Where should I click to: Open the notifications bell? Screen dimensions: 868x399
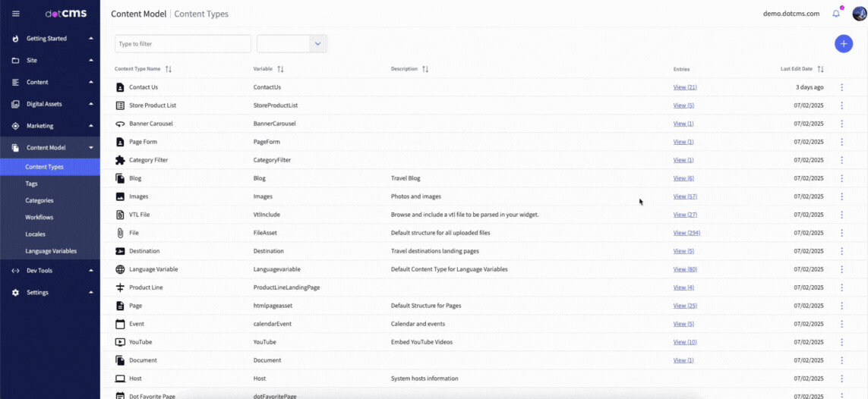pyautogui.click(x=836, y=14)
